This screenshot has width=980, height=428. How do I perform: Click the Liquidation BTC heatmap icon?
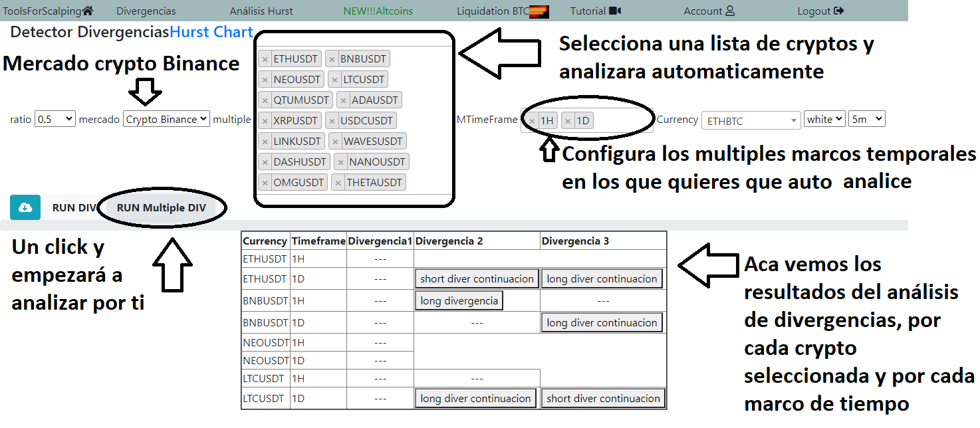[x=539, y=11]
